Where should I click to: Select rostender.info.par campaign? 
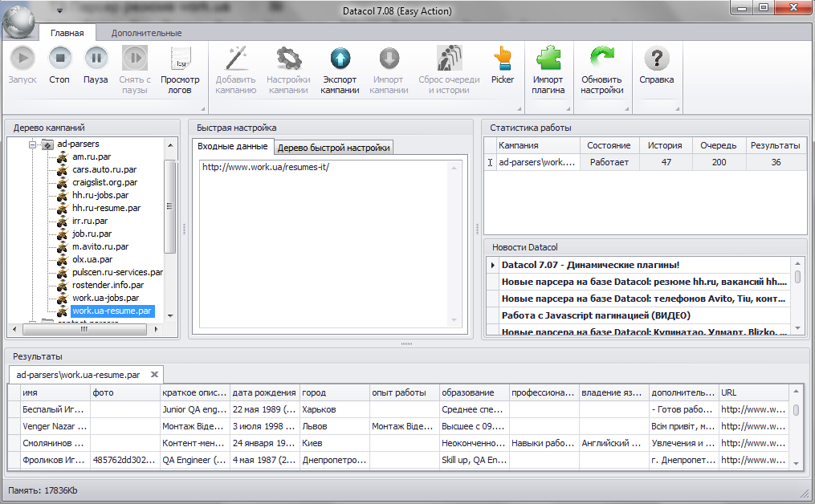click(108, 285)
